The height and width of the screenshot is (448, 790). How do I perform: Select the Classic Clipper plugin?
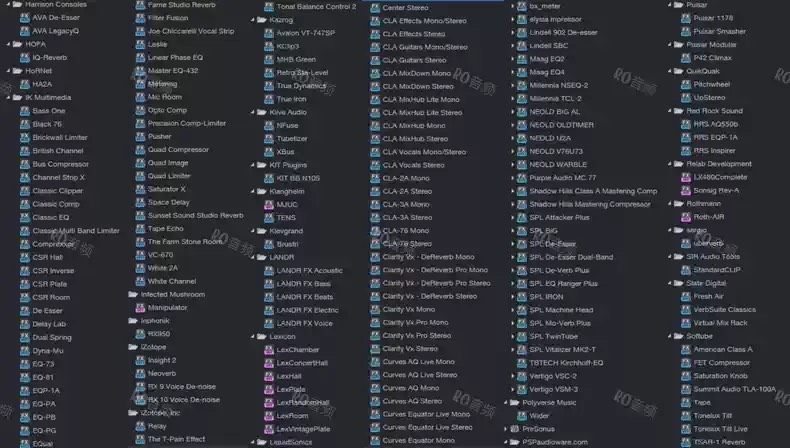coord(57,191)
